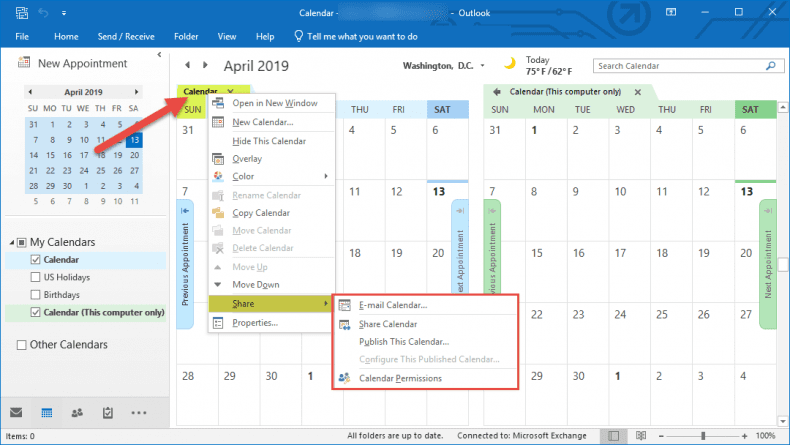Go to next month with forward arrow
Image resolution: width=790 pixels, height=445 pixels.
204,66
